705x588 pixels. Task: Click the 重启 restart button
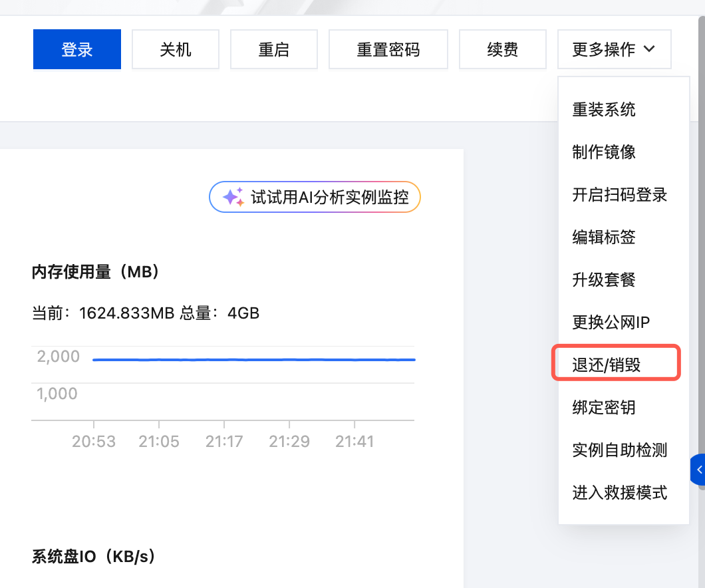tap(274, 49)
